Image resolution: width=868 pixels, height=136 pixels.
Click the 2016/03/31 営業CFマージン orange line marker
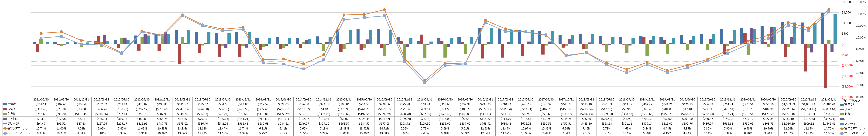click(425, 81)
